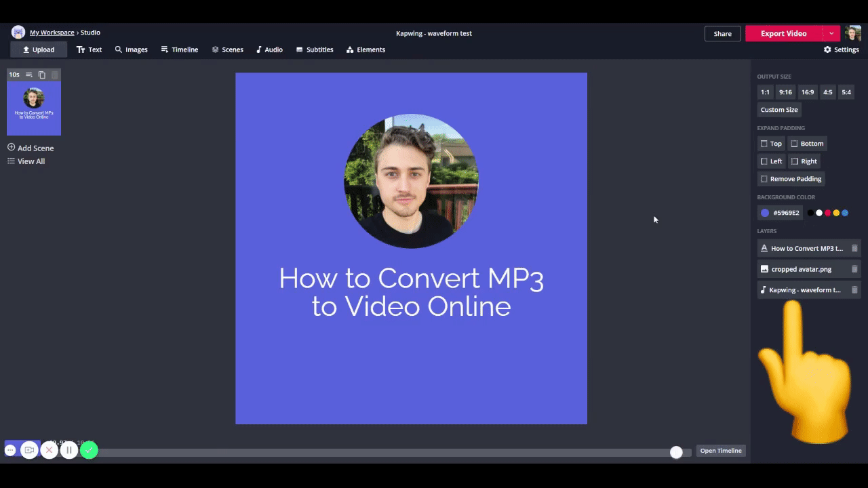Duplicate the scene using the copy icon
The image size is (868, 488).
(x=42, y=75)
